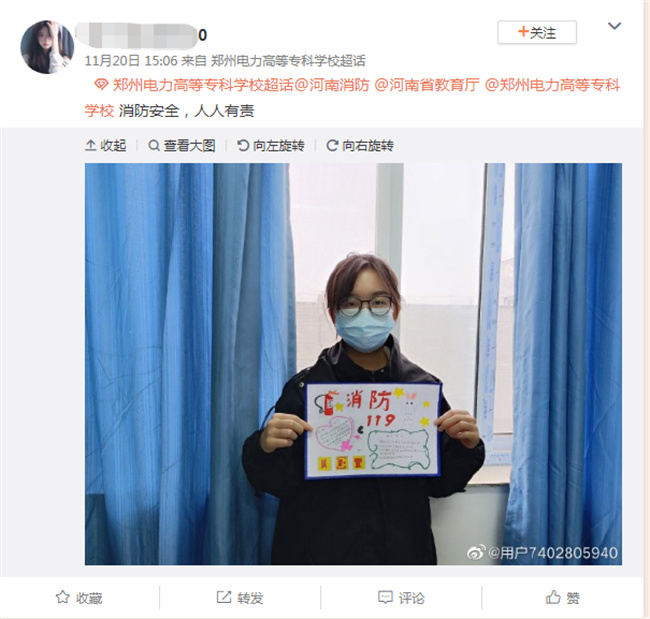Rotate the image left with 向左旋转 icon
This screenshot has height=619, width=650.
pyautogui.click(x=243, y=146)
